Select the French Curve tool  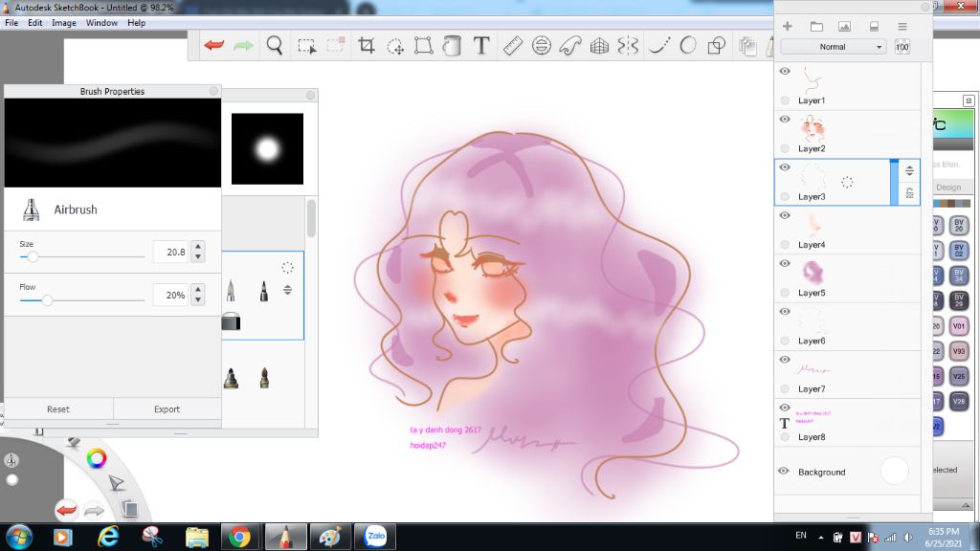coord(570,46)
